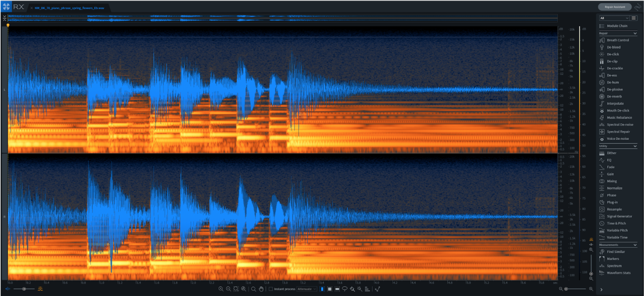
Task: Choose the Brush selection tool
Action: click(x=352, y=289)
